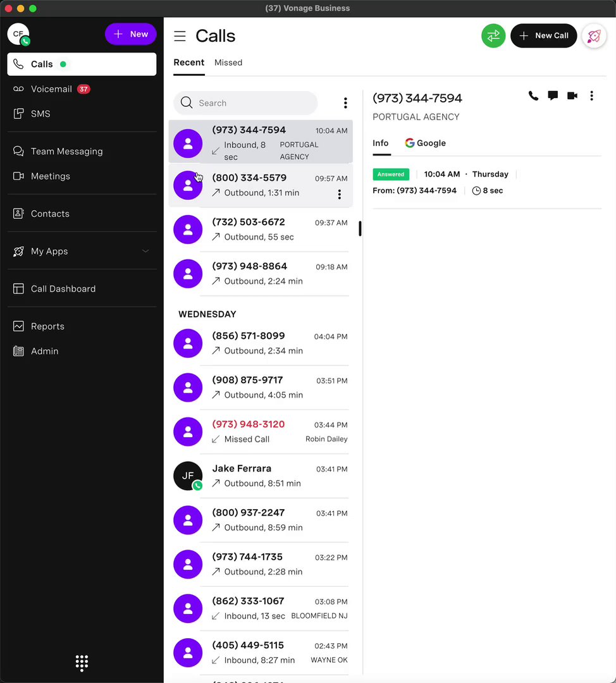Open more options in contact details header
Viewport: 616px width, 683px height.
coord(591,96)
